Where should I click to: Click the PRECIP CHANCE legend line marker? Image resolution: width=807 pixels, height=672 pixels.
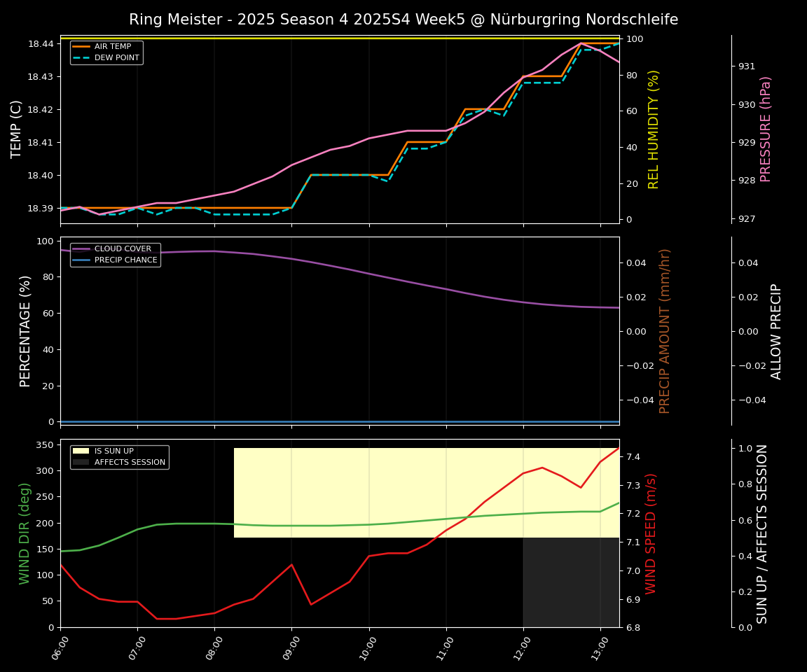[x=82, y=260]
